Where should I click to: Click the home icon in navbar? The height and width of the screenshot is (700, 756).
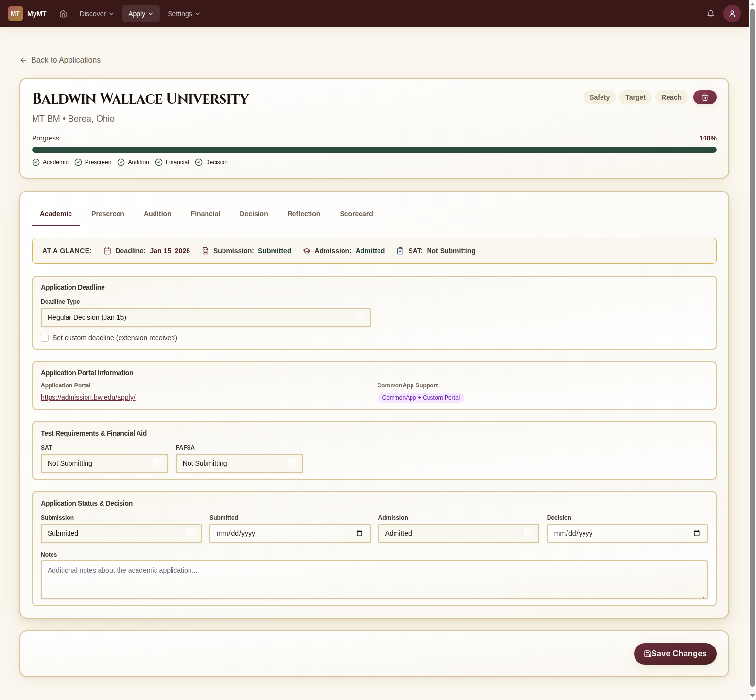coord(63,14)
